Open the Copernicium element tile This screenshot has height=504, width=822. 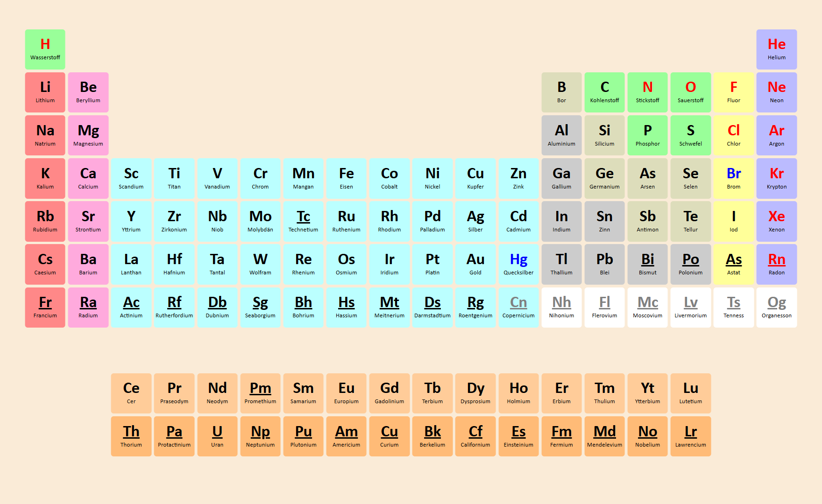[x=518, y=308]
